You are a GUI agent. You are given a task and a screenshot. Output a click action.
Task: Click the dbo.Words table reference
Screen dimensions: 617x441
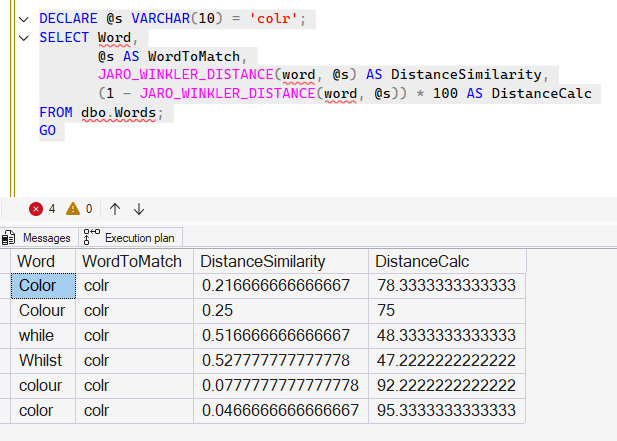[118, 113]
